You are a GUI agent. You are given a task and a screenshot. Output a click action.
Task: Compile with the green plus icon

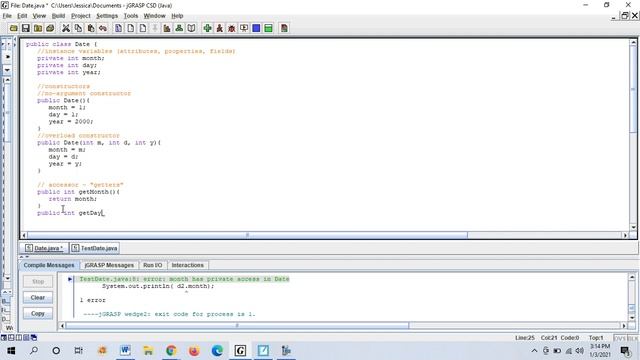[207, 28]
